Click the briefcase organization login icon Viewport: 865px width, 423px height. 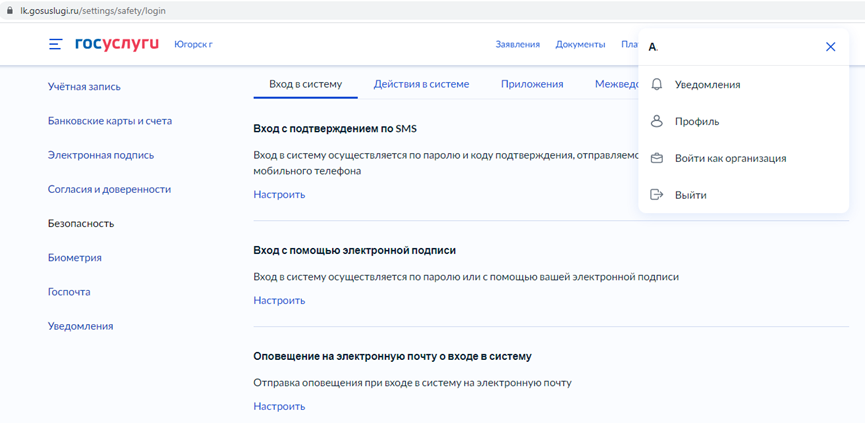(657, 158)
